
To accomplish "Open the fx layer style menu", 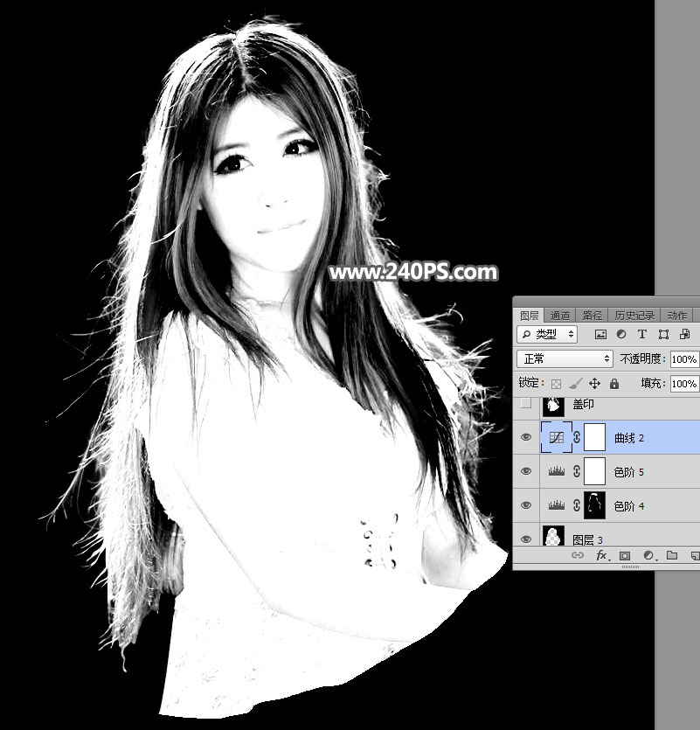I will [601, 556].
